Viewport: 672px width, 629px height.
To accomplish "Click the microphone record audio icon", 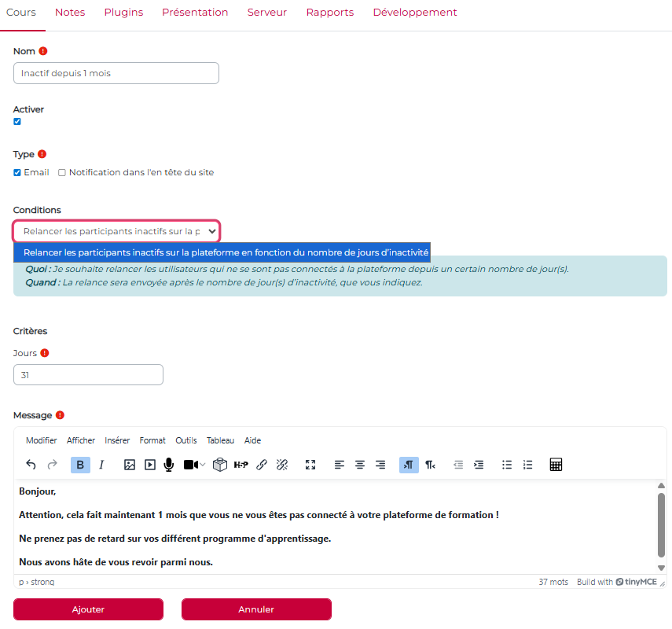I will click(x=168, y=465).
